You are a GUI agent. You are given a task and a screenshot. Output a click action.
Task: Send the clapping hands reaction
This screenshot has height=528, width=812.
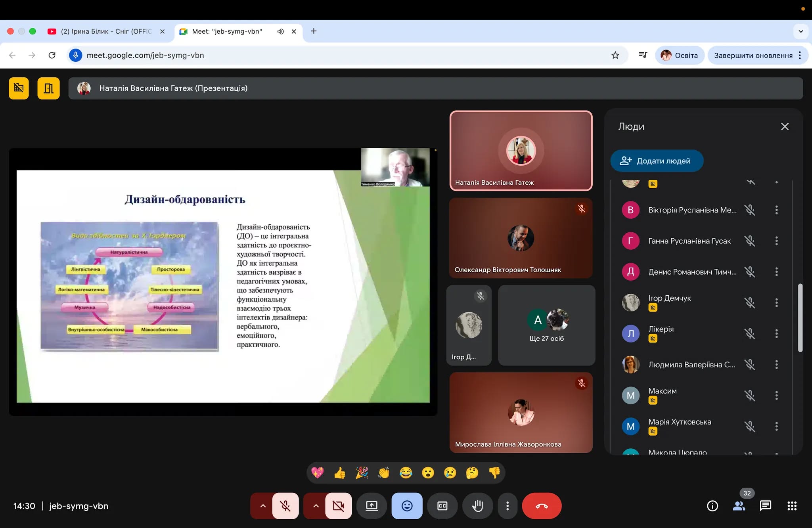(384, 473)
